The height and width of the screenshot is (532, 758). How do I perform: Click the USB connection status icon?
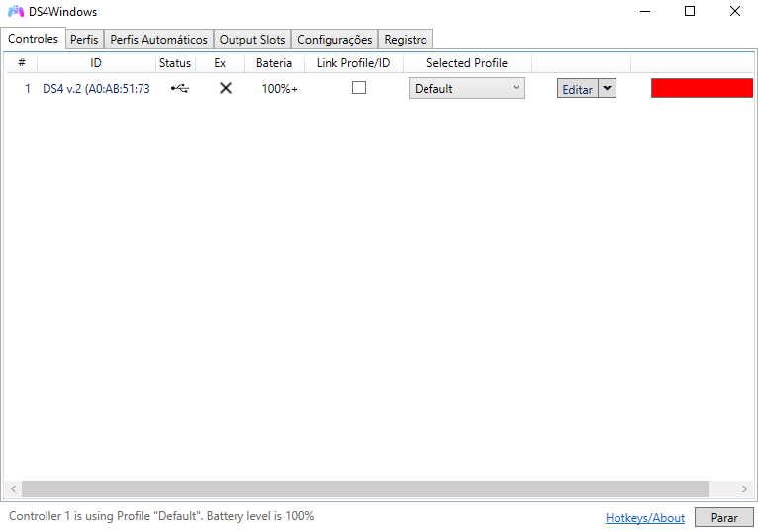tap(178, 88)
